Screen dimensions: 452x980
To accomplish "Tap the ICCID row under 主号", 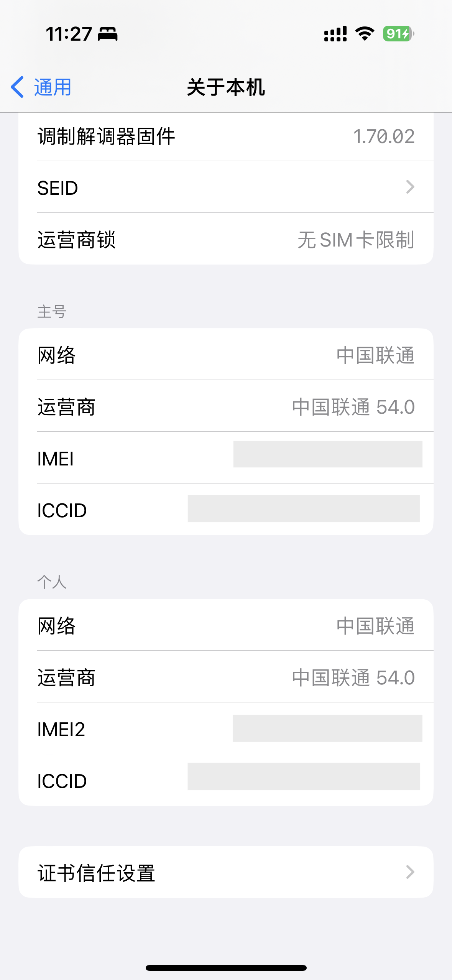I will [226, 510].
